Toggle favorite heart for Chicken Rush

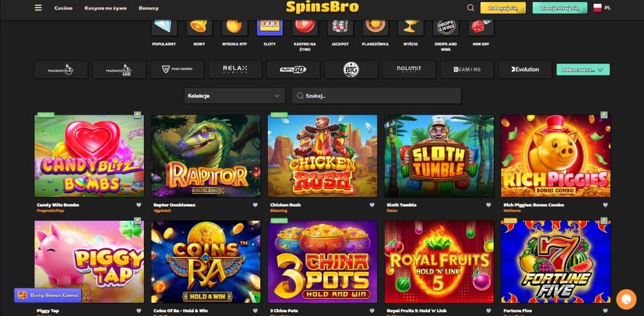click(372, 205)
